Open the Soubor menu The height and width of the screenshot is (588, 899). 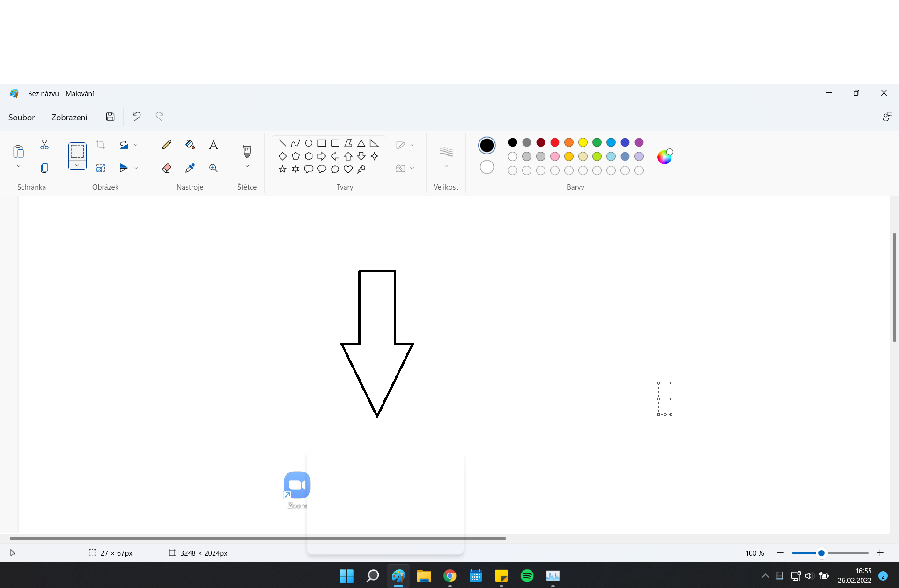pos(22,117)
